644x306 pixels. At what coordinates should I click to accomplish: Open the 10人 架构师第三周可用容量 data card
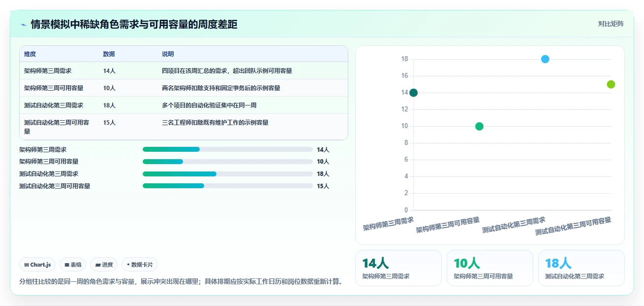[490, 268]
